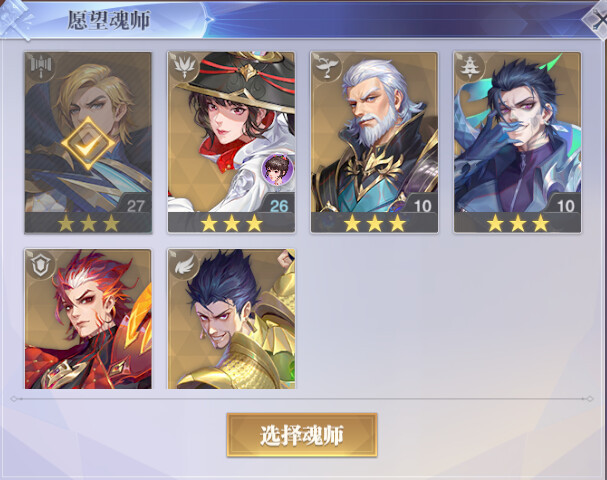
Task: Click the level 26 badge on hat girl card
Action: [x=279, y=205]
